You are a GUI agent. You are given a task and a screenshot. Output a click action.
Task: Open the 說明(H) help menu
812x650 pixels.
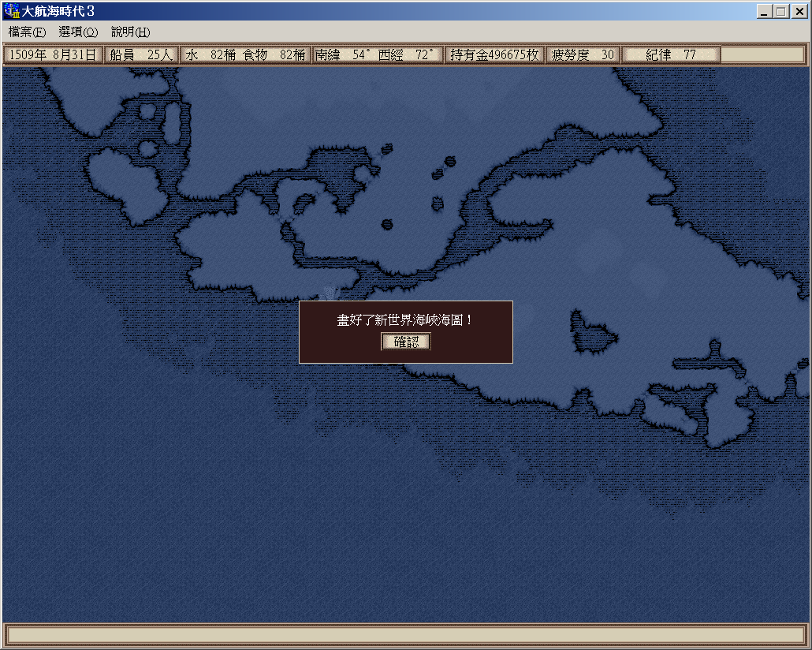click(x=130, y=32)
